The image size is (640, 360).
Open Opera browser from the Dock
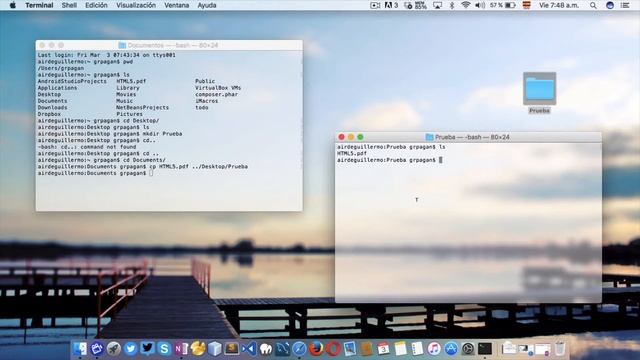click(x=333, y=349)
